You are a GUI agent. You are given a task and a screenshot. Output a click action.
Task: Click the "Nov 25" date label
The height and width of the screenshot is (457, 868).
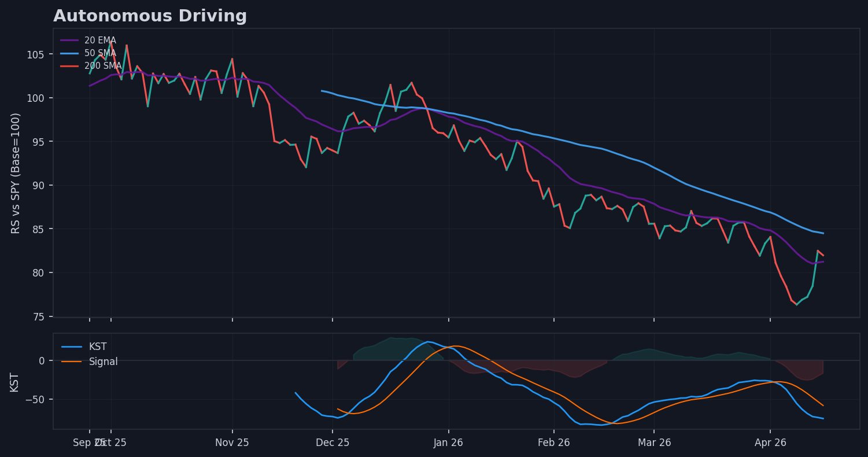click(232, 443)
